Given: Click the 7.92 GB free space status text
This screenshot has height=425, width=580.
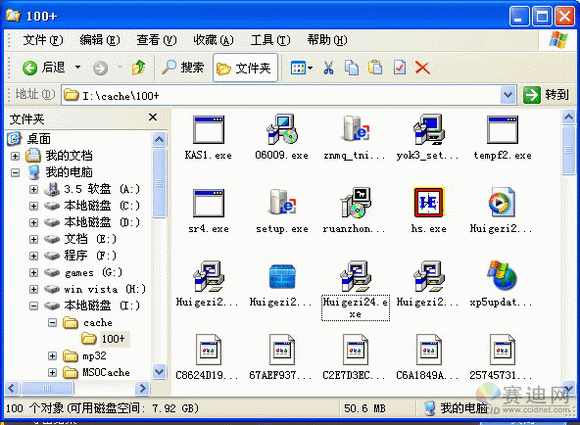Looking at the screenshot, I should [x=175, y=408].
